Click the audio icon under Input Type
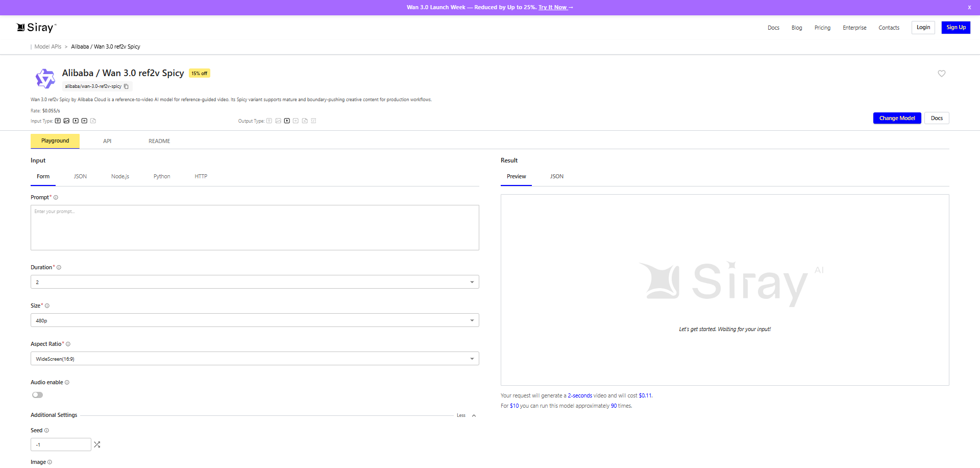Image resolution: width=980 pixels, height=468 pixels. (84, 121)
